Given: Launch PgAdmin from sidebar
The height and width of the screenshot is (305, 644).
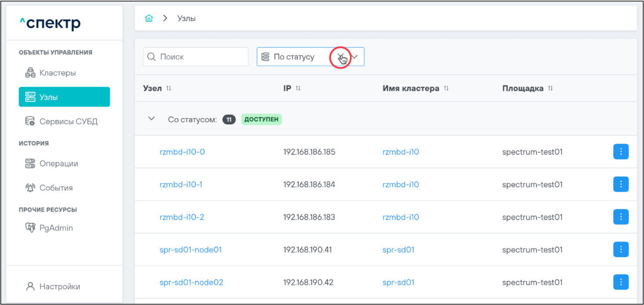Looking at the screenshot, I should click(56, 228).
